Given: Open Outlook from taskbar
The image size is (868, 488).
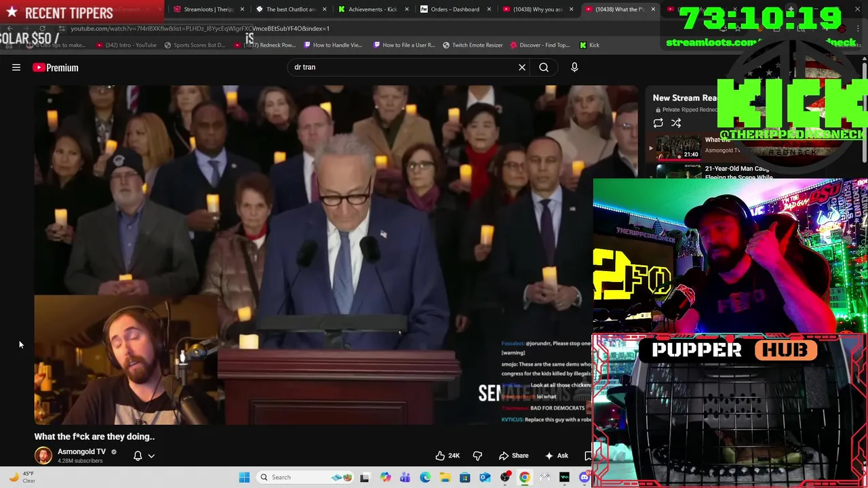Looking at the screenshot, I should coord(485,477).
